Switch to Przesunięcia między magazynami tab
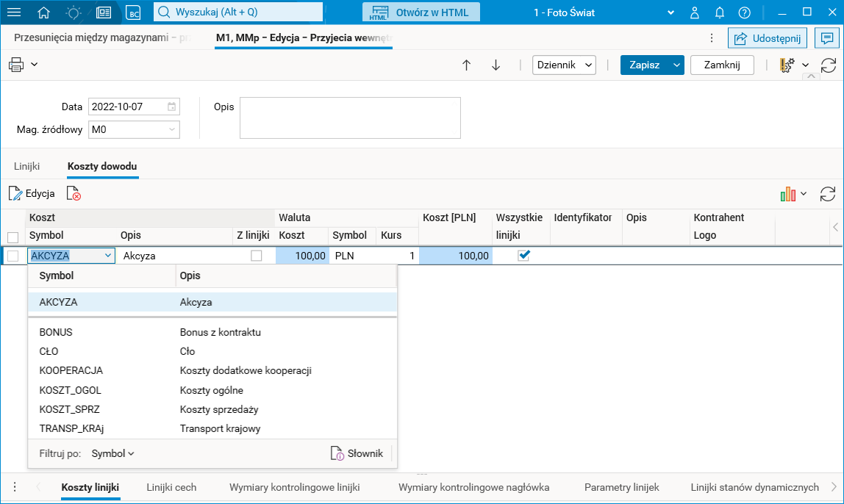This screenshot has height=504, width=844. (x=102, y=37)
